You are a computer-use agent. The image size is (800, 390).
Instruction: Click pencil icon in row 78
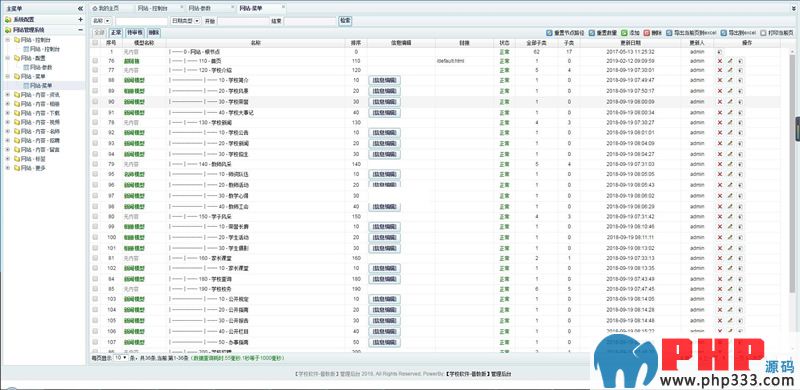tap(730, 123)
